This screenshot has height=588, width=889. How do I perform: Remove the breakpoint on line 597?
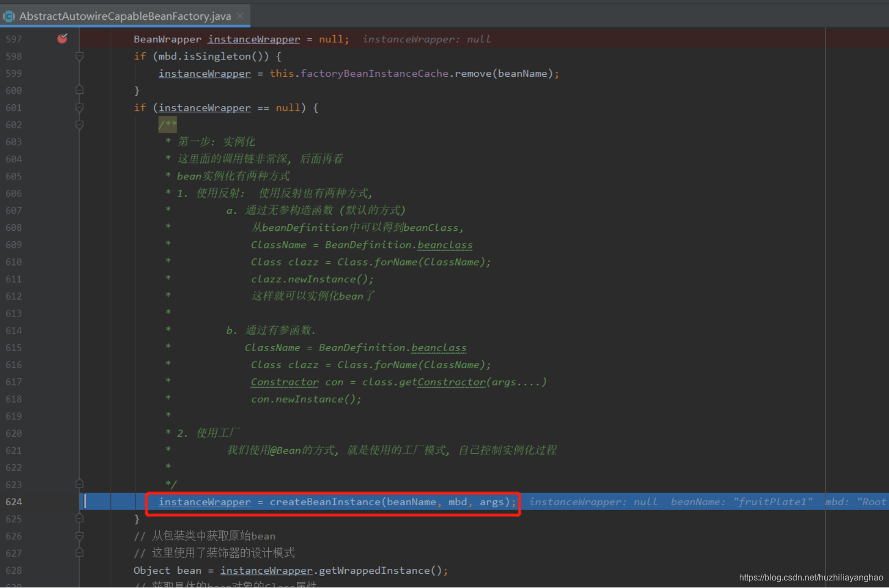click(x=62, y=38)
